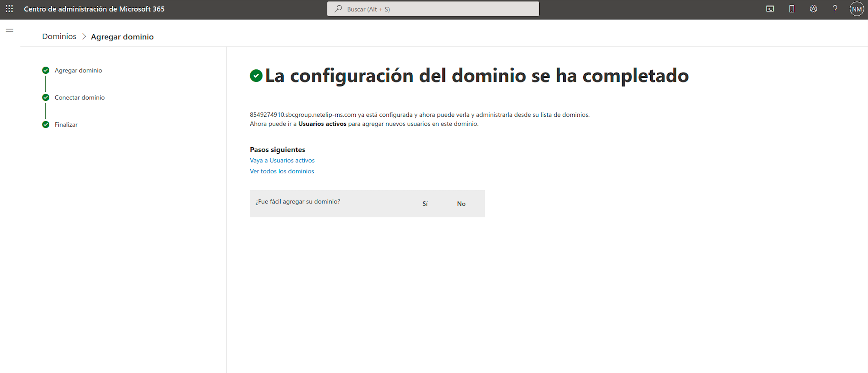The width and height of the screenshot is (868, 373).
Task: Click the Centro de administración de Microsoft 365 title
Action: click(x=94, y=9)
